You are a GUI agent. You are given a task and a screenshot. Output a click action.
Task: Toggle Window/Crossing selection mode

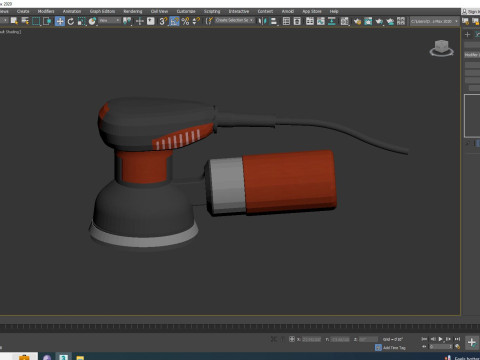click(47, 21)
